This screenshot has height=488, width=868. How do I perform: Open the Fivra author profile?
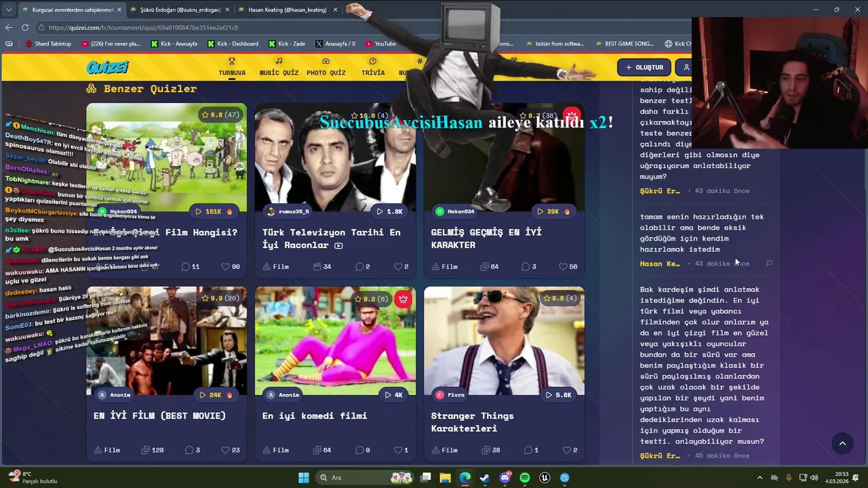pos(450,394)
